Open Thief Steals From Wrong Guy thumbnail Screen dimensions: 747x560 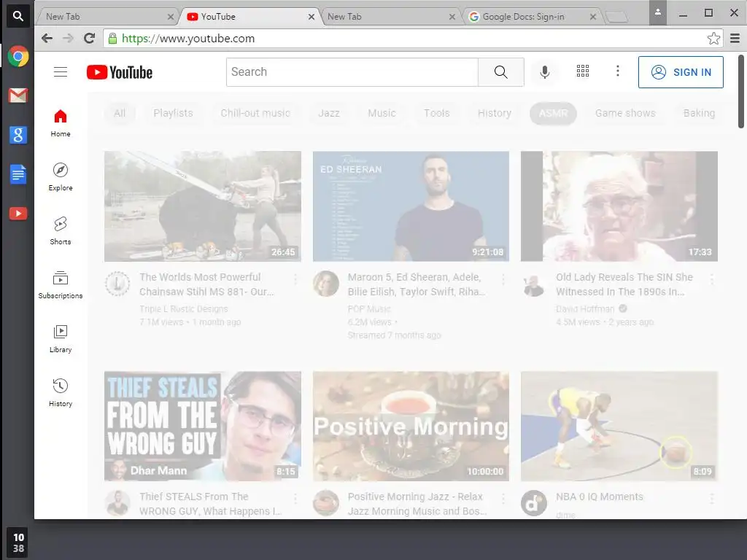[203, 426]
